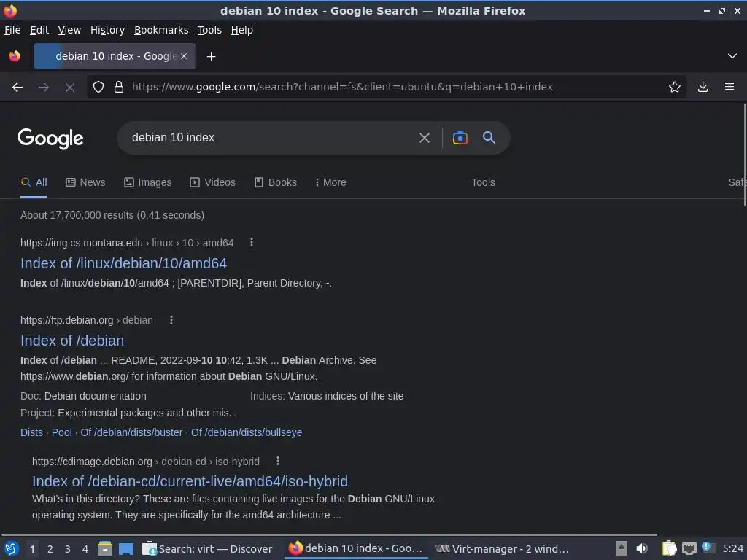Open clipboard tray icon
Viewport: 747px width, 560px height.
click(x=670, y=548)
